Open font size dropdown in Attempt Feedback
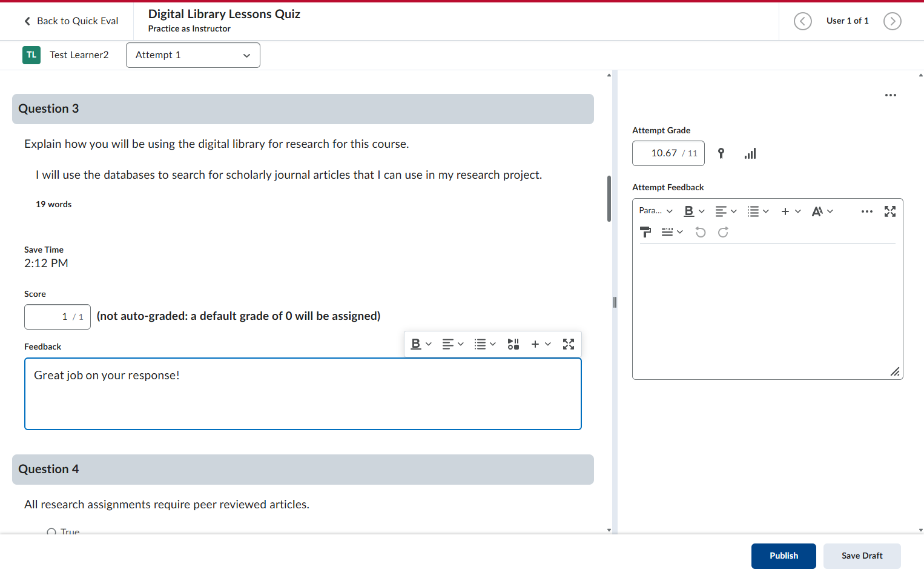Image resolution: width=924 pixels, height=578 pixels. (x=822, y=211)
